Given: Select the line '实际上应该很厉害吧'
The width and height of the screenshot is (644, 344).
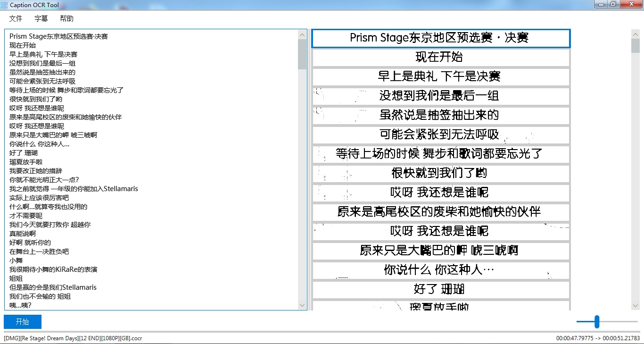Looking at the screenshot, I should click(39, 198).
